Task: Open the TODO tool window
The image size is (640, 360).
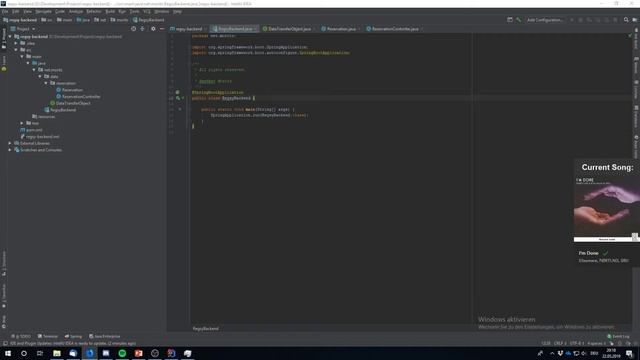Action: pos(21,336)
